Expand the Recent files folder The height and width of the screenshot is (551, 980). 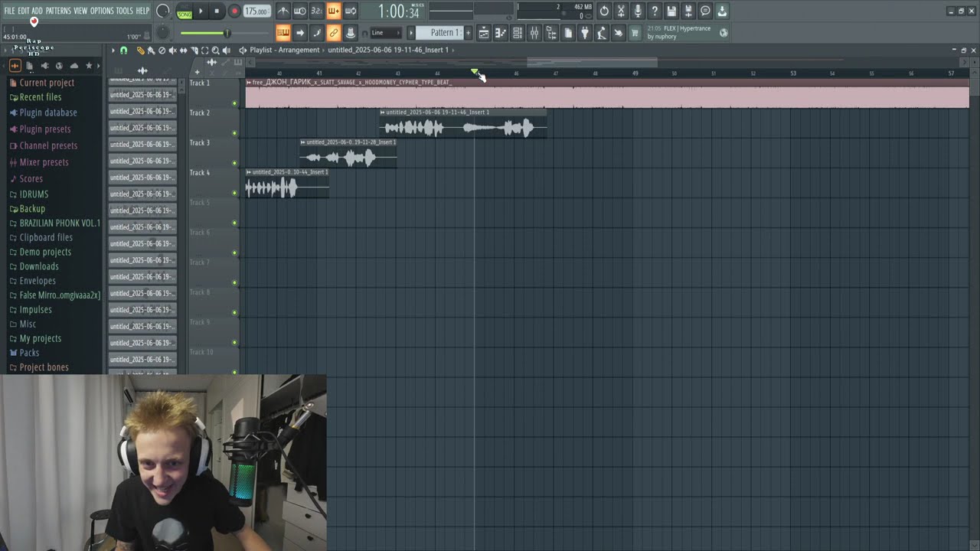[x=41, y=97]
